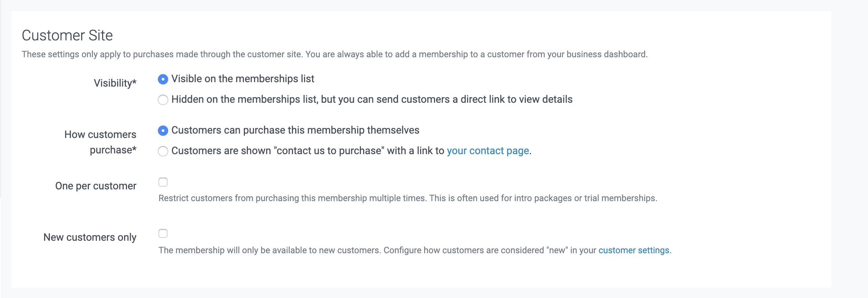The height and width of the screenshot is (298, 868).
Task: Click the "One per customer" field label
Action: [x=96, y=186]
